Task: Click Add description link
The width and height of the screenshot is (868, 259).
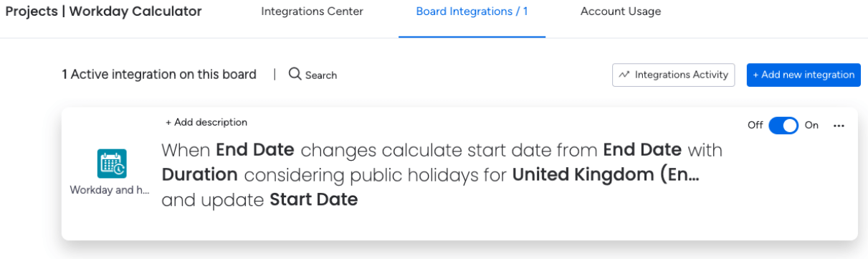Action: tap(206, 123)
